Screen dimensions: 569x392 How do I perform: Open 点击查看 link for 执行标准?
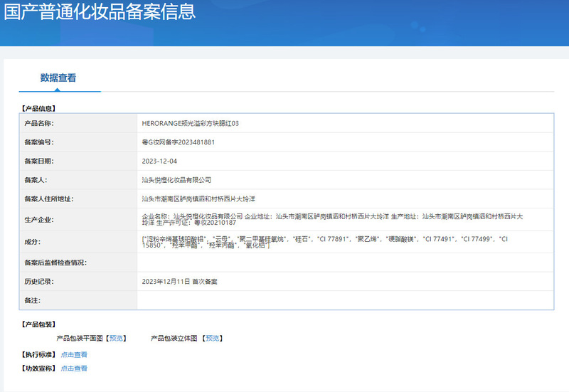74,354
